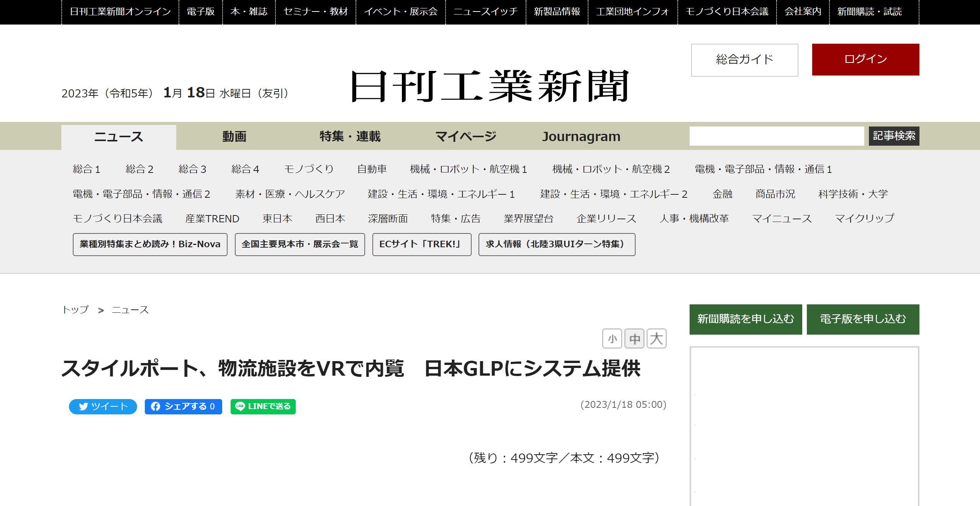Open the 金融 category link
Screen dimensions: 980x506
coord(723,194)
